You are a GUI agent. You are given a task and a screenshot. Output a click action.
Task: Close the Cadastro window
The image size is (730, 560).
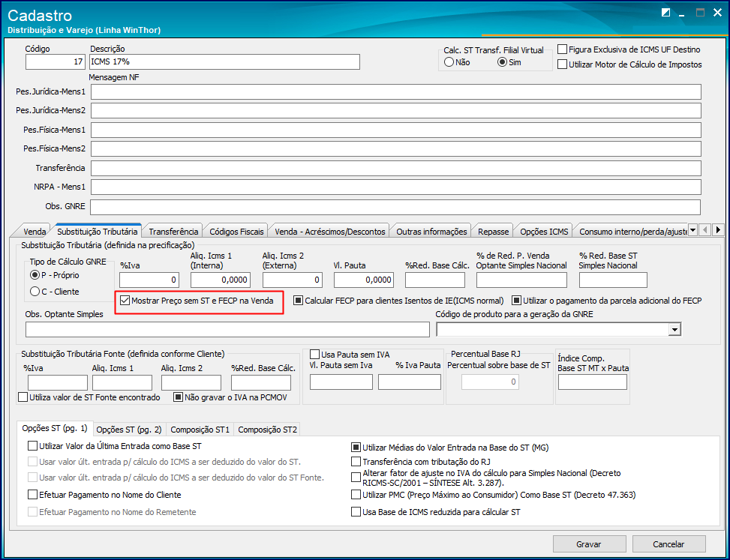coord(717,13)
